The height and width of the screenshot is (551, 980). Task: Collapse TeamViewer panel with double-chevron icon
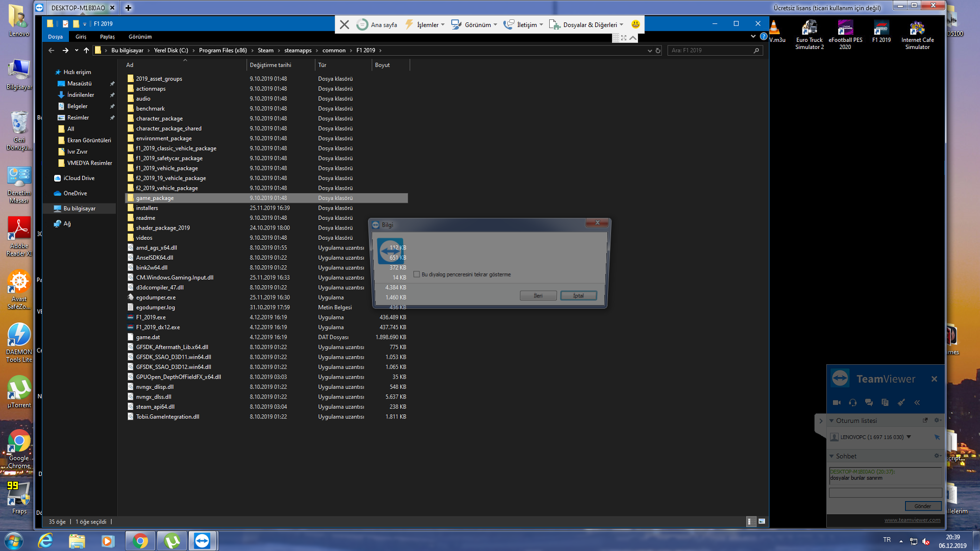coord(917,403)
